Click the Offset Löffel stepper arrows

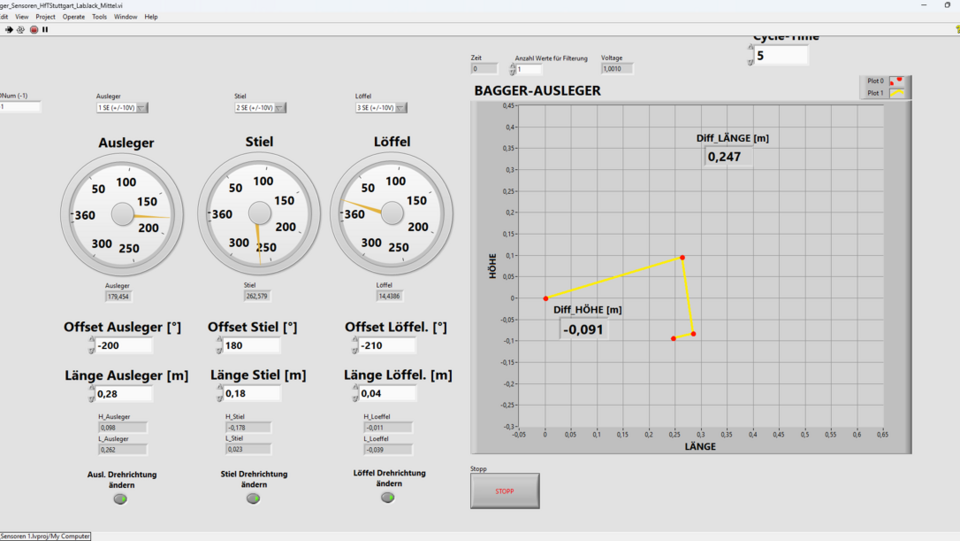(x=355, y=345)
